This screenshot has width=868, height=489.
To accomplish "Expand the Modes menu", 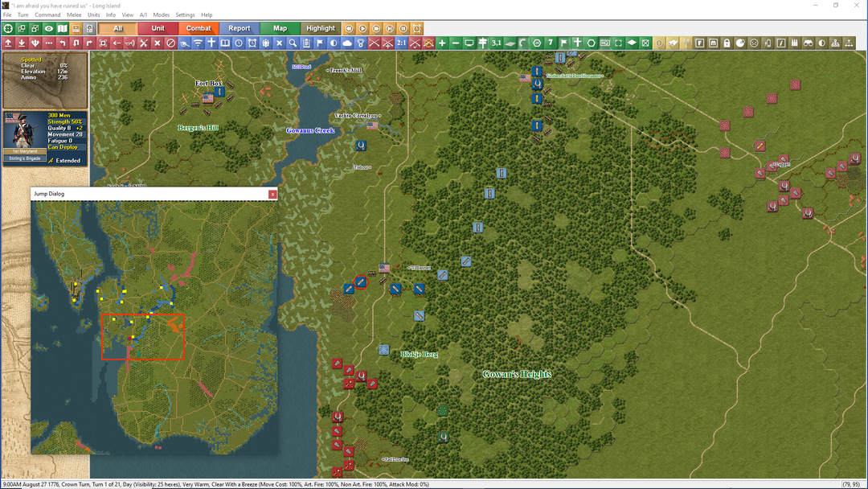I will pos(162,15).
